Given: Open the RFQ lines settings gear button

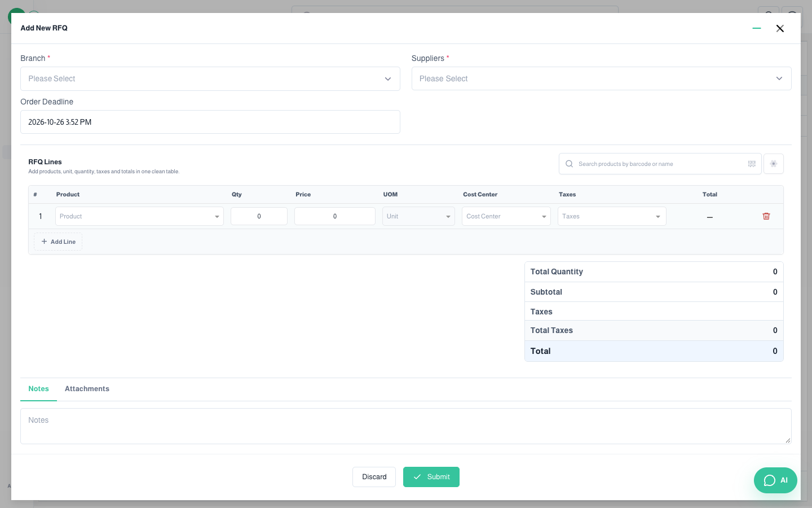Looking at the screenshot, I should click(774, 164).
